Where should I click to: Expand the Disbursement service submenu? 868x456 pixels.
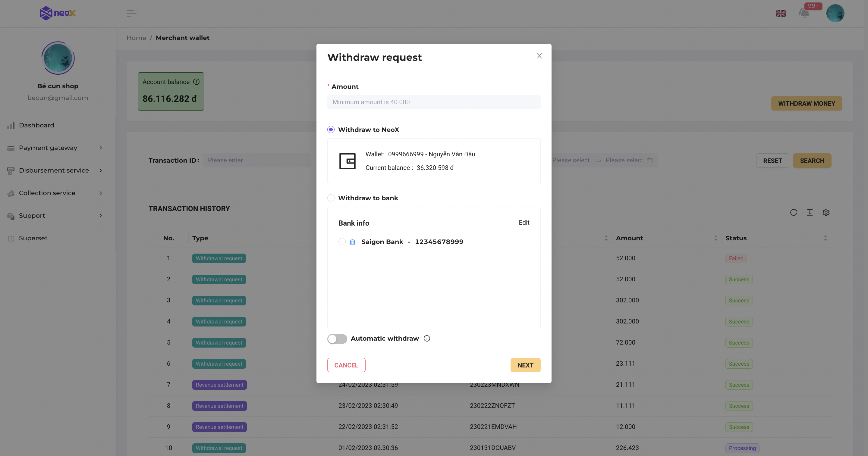click(x=54, y=170)
